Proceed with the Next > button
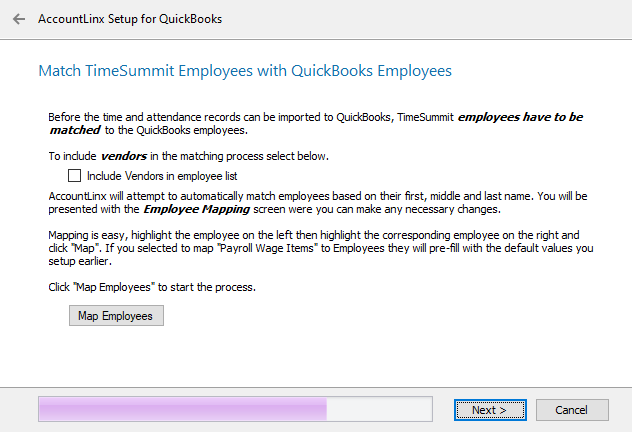This screenshot has height=432, width=632. click(489, 409)
